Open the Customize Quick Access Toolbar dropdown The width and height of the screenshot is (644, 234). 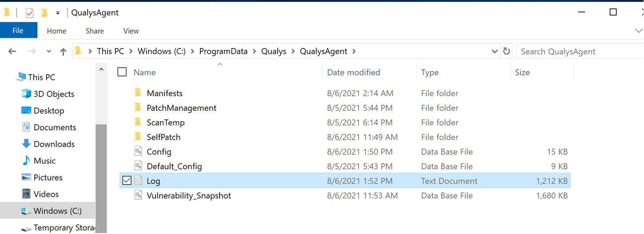click(x=58, y=13)
